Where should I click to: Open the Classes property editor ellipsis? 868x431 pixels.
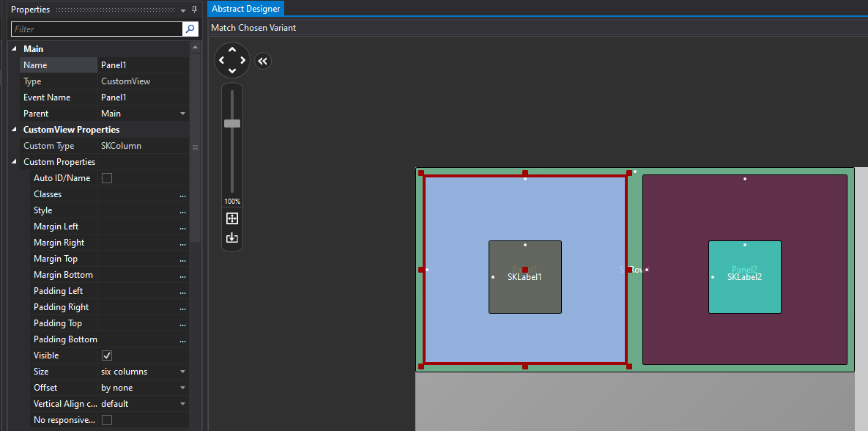182,195
